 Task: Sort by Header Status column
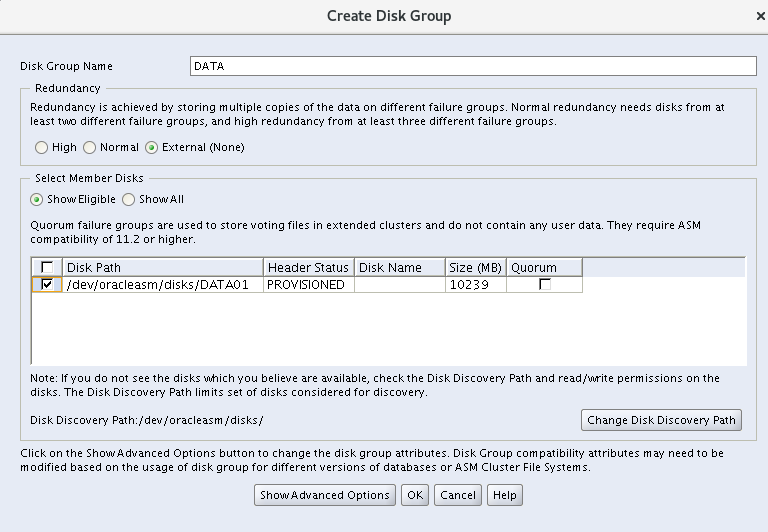[x=309, y=268]
